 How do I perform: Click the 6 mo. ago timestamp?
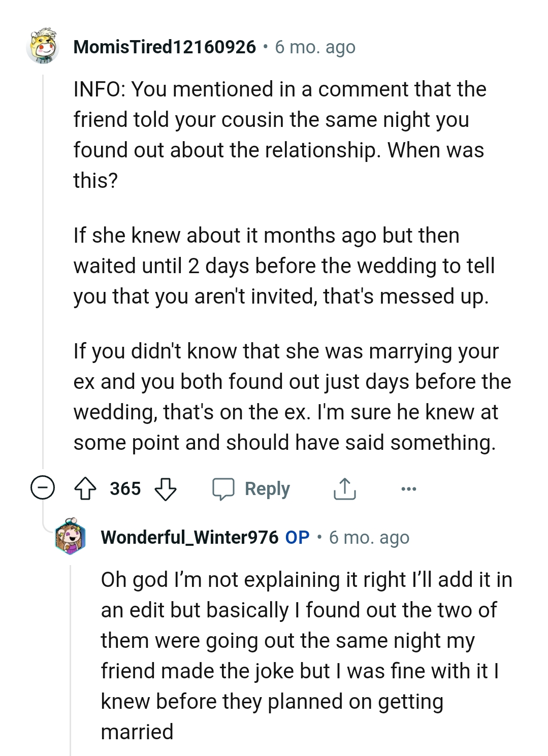[315, 48]
